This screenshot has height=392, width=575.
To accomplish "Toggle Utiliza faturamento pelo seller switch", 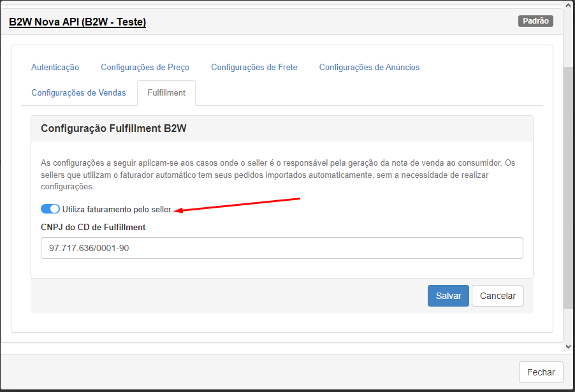I will 50,209.
